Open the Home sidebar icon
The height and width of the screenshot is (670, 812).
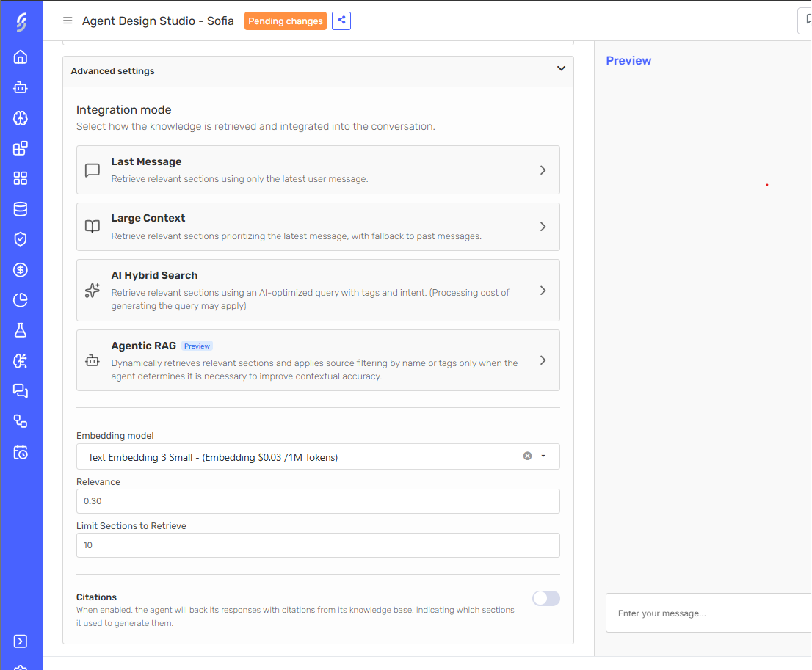pos(21,57)
